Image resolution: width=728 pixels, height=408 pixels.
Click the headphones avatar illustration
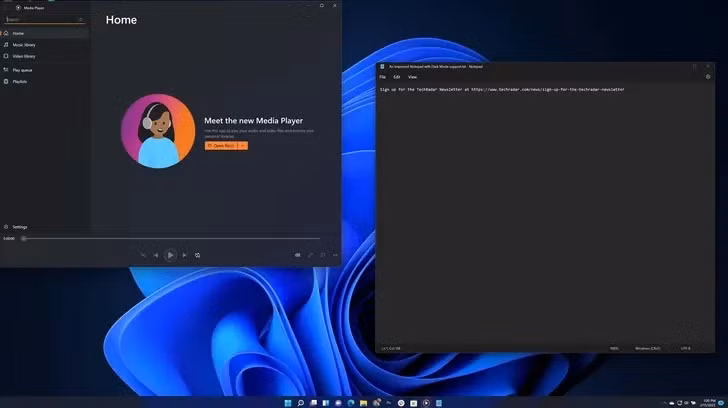point(158,131)
